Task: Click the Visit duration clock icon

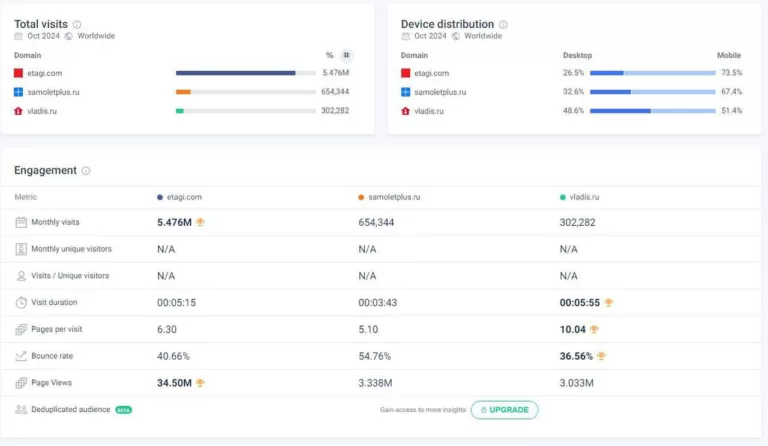Action: click(x=21, y=302)
